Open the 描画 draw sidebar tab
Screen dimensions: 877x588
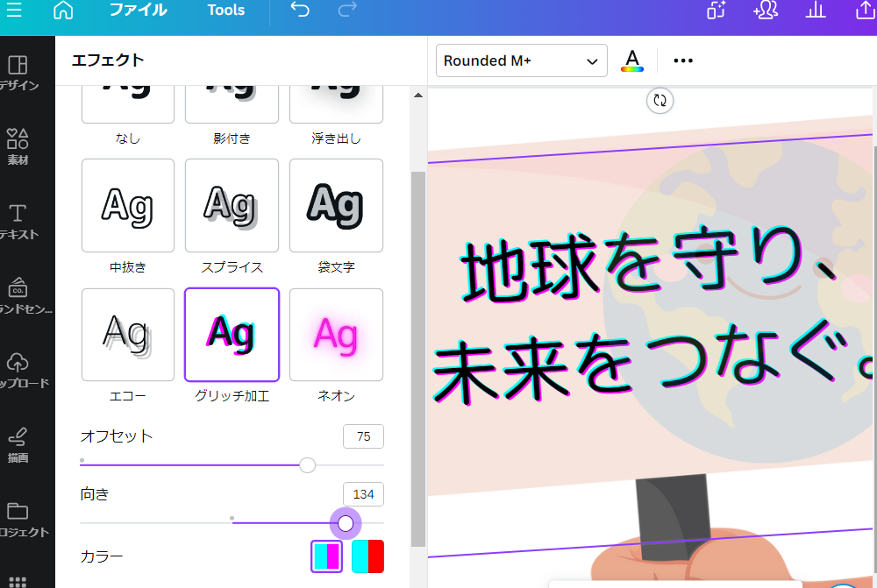[18, 445]
